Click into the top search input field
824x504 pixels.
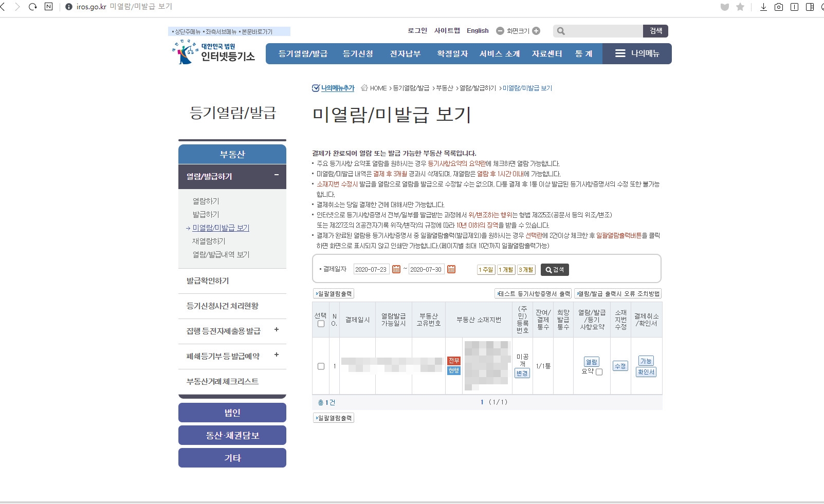coord(605,31)
